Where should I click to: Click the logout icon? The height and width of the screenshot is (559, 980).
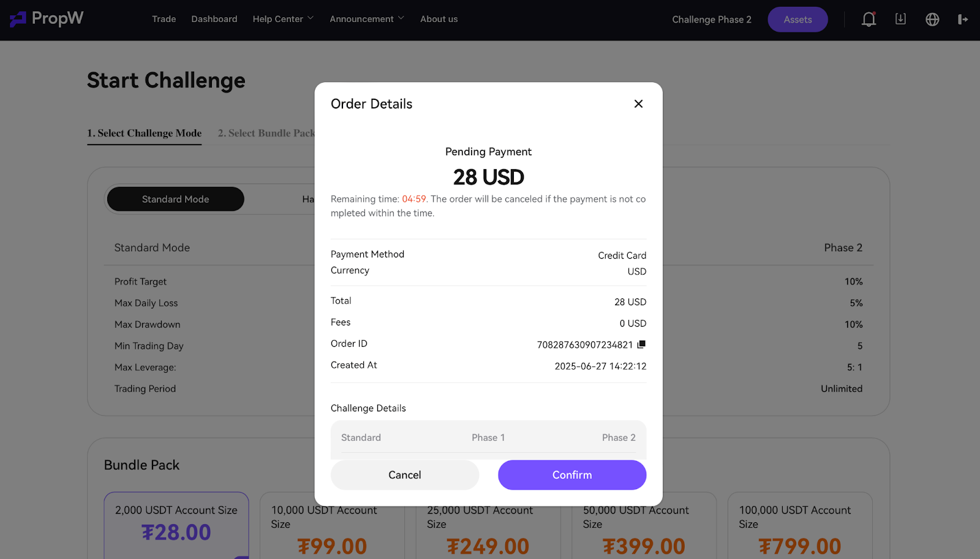[x=963, y=20]
